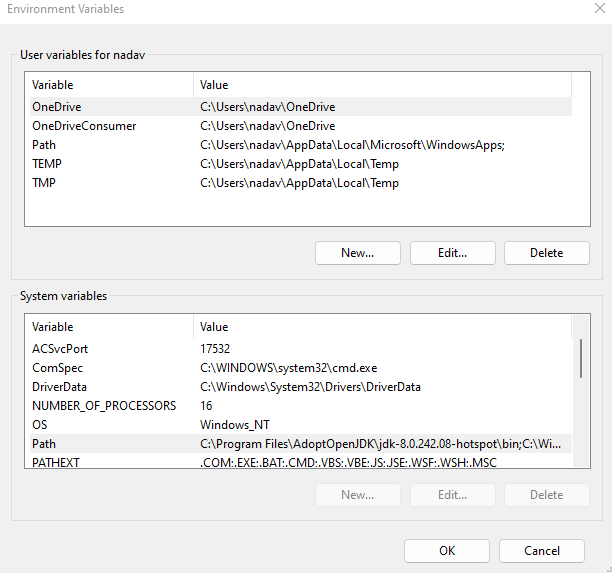Close the Environment Variables dialog
This screenshot has width=612, height=573.
[x=600, y=8]
